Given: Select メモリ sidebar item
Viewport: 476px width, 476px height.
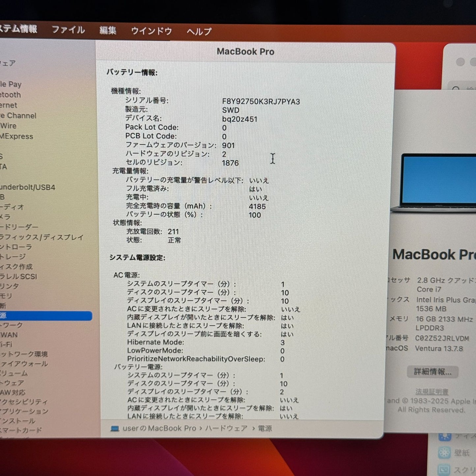Looking at the screenshot, I should tap(6, 296).
